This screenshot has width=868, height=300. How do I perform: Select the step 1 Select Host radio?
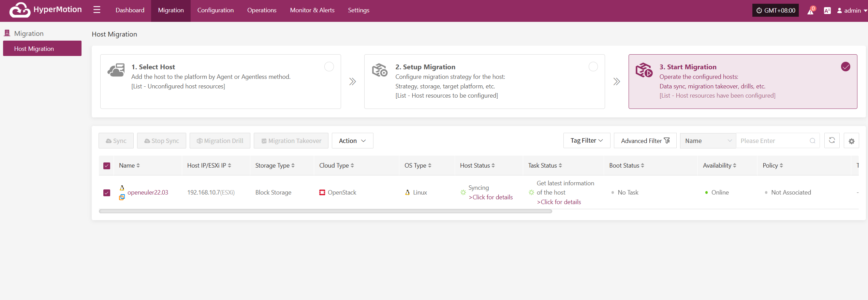pyautogui.click(x=329, y=67)
